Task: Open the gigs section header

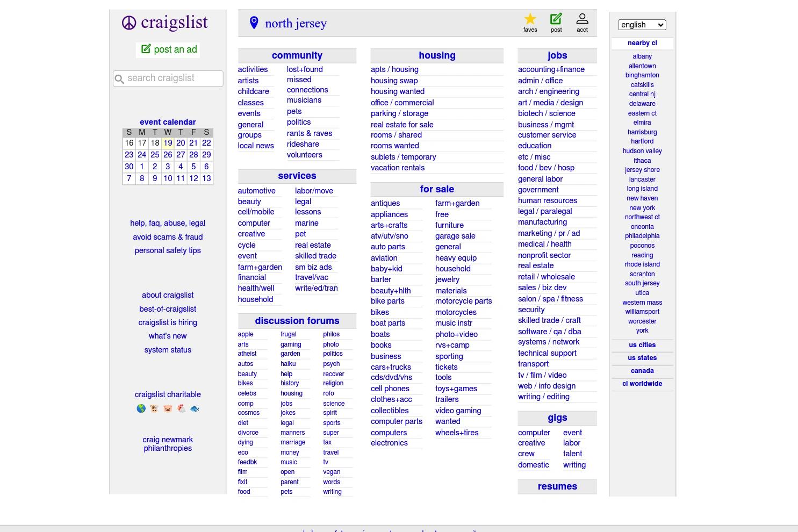Action: click(557, 418)
